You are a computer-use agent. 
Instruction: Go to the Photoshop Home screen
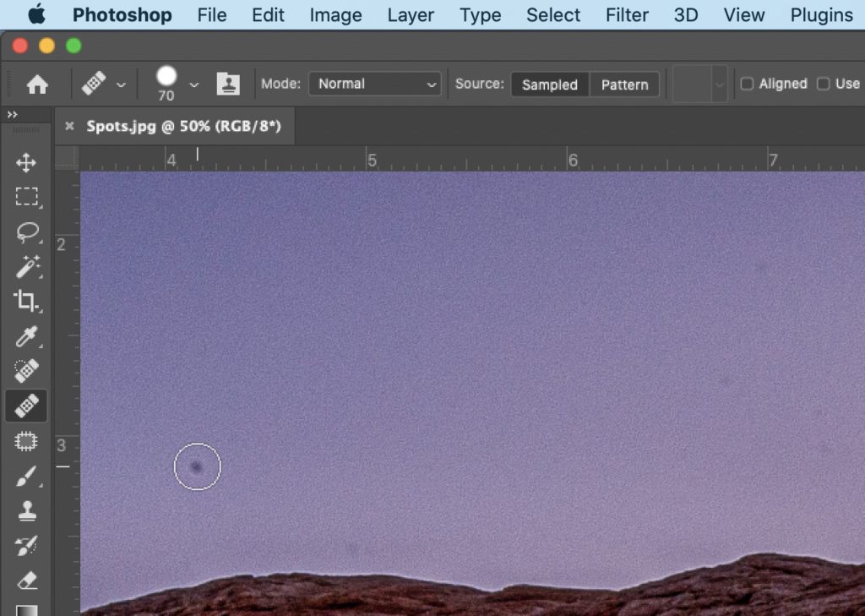tap(37, 84)
